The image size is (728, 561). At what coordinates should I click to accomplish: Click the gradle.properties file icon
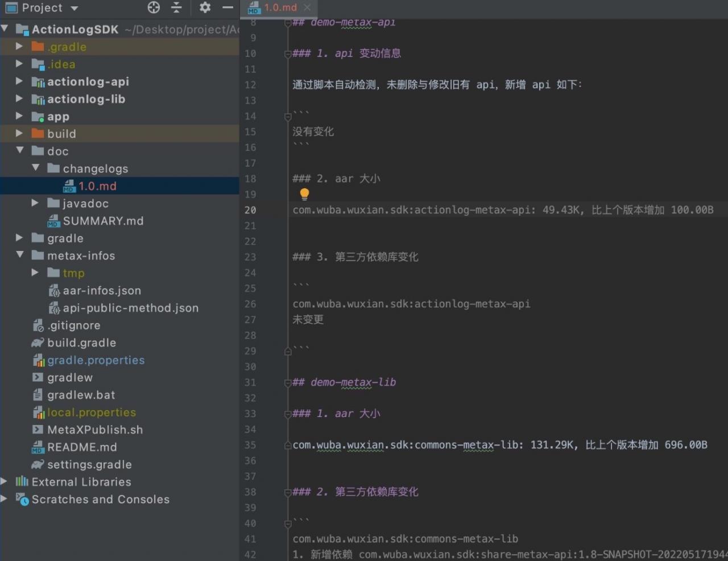pos(38,360)
